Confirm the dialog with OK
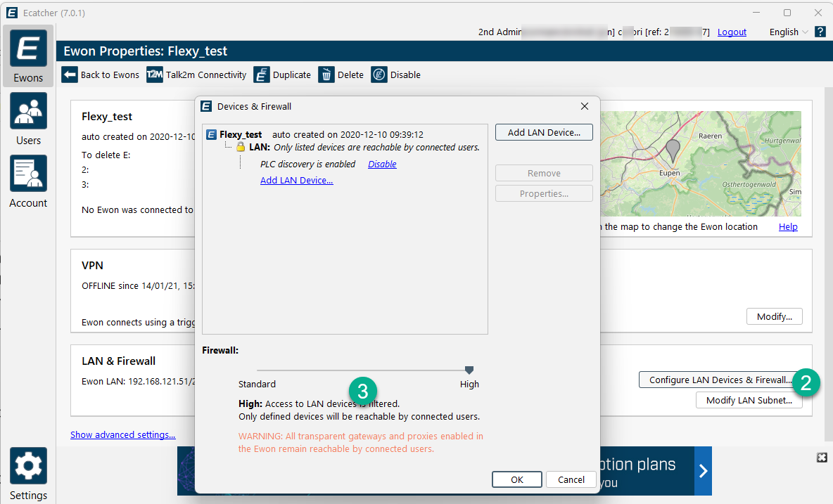This screenshot has width=833, height=504. click(517, 479)
